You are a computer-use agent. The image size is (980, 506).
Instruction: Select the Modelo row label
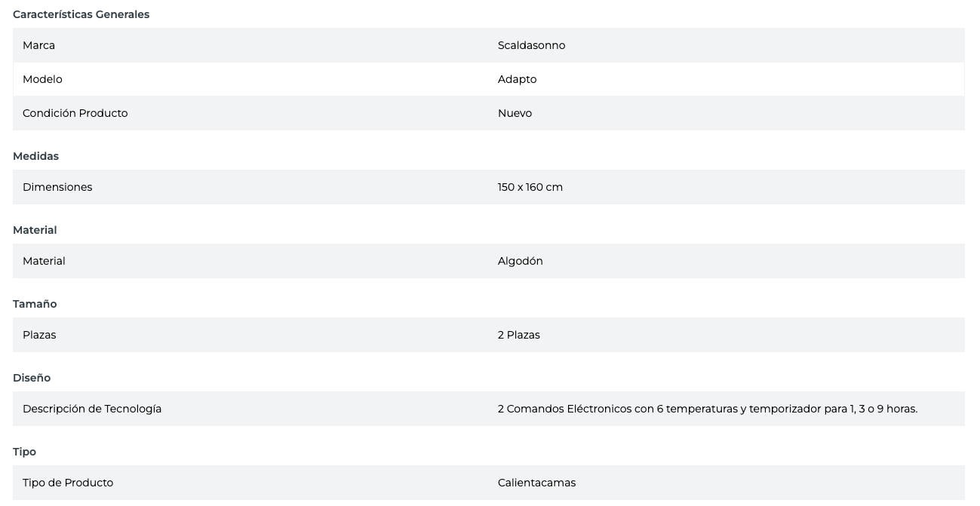[42, 79]
